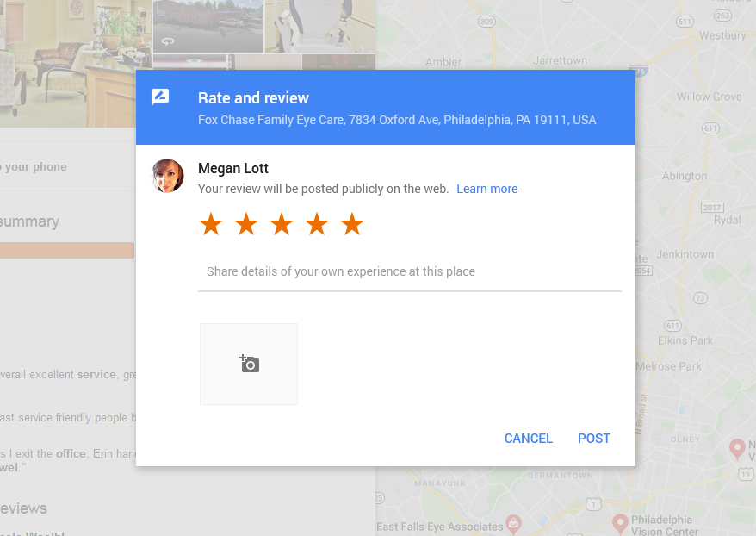
Task: Click the Elkins Park map label
Action: tap(685, 340)
